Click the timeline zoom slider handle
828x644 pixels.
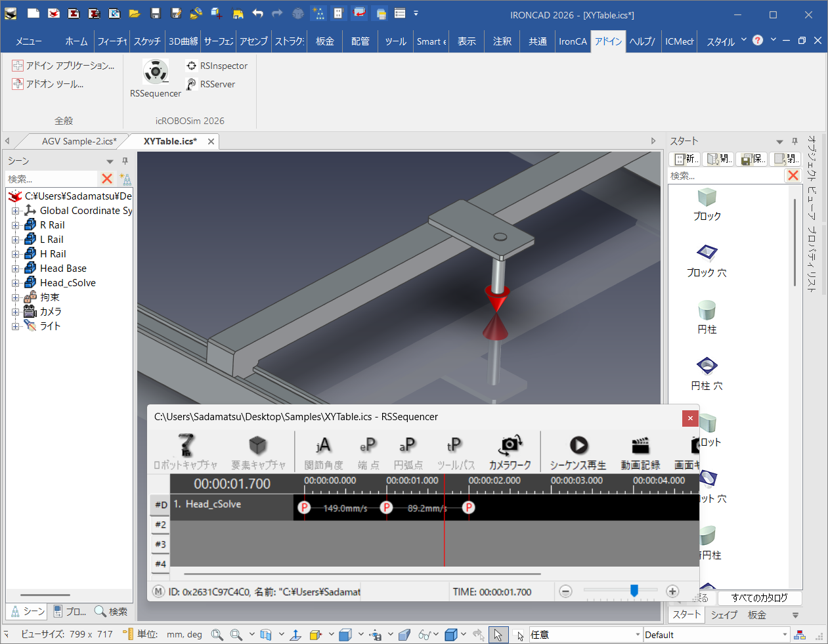point(634,591)
